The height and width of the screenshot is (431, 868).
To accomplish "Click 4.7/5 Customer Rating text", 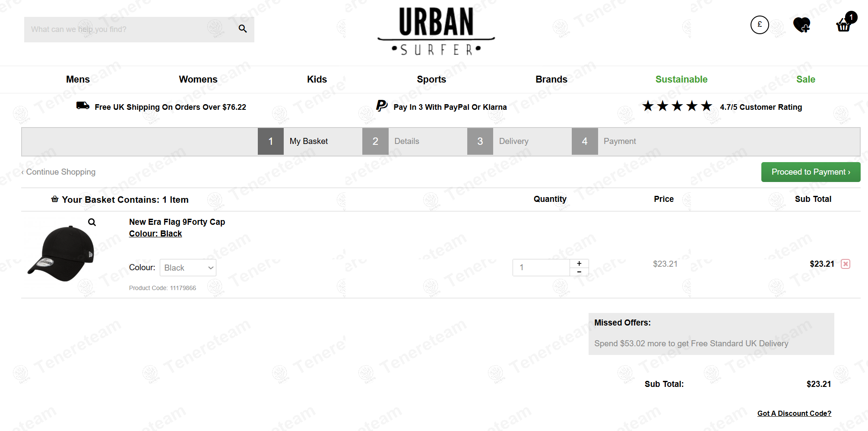I will [x=761, y=107].
